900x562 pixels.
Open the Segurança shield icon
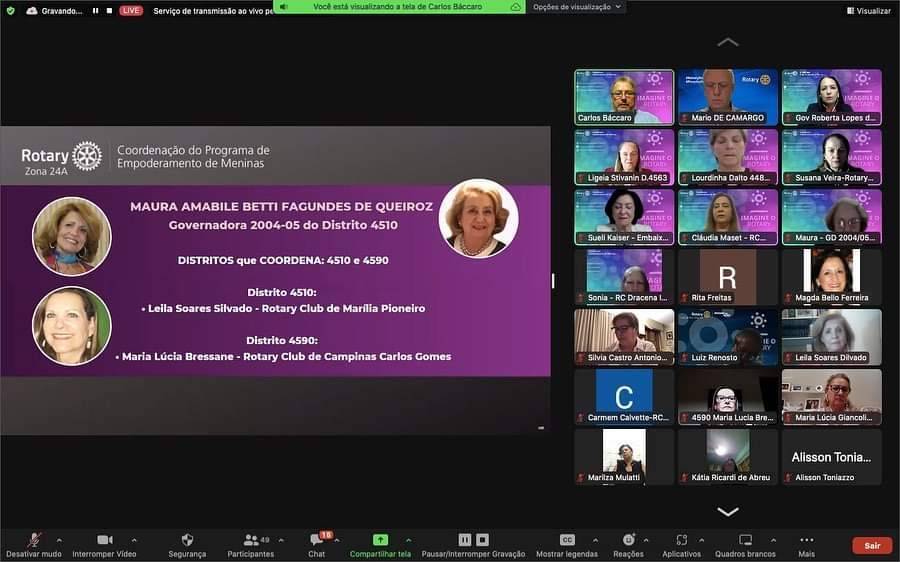pyautogui.click(x=187, y=540)
